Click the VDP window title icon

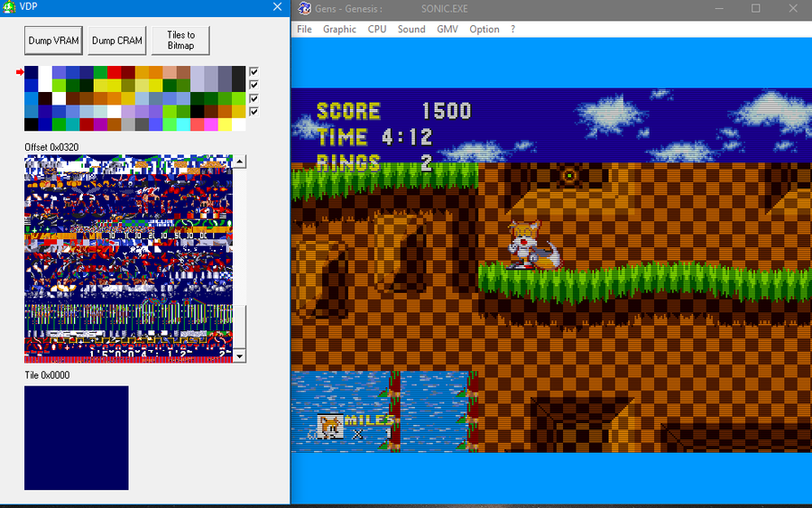[x=9, y=6]
